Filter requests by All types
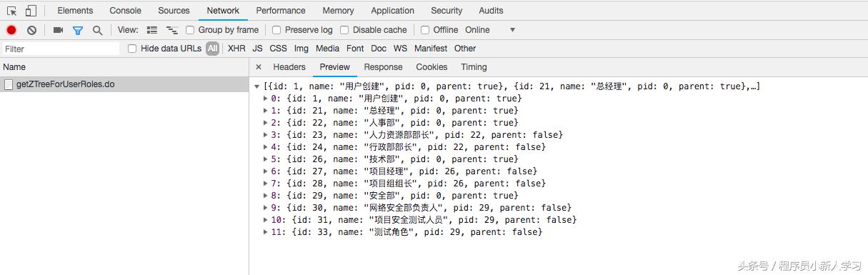This screenshot has height=275, width=868. pyautogui.click(x=212, y=49)
